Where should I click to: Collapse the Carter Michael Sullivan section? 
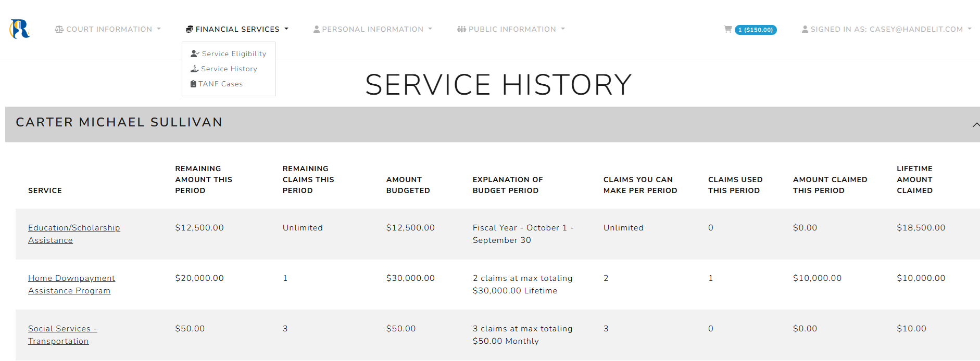[x=975, y=125]
